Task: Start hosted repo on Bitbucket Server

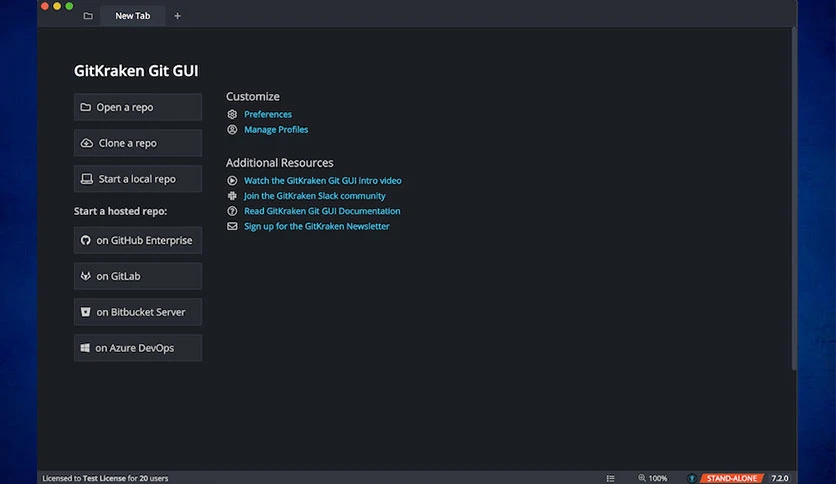Action: (x=138, y=312)
